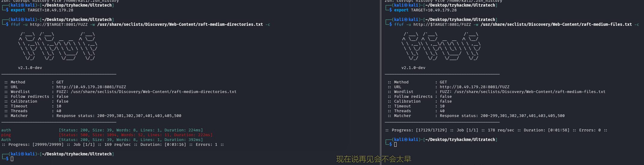Open the URL value in left pane config
Viewport: 644px width, 165px height.
(x=91, y=87)
